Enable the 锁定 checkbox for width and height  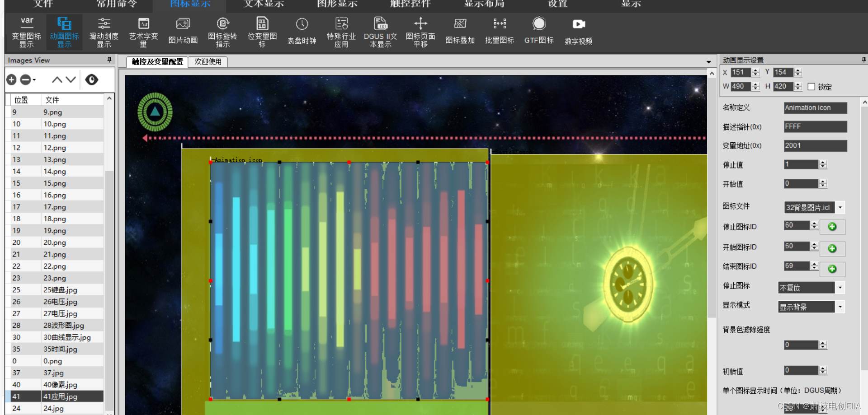811,87
